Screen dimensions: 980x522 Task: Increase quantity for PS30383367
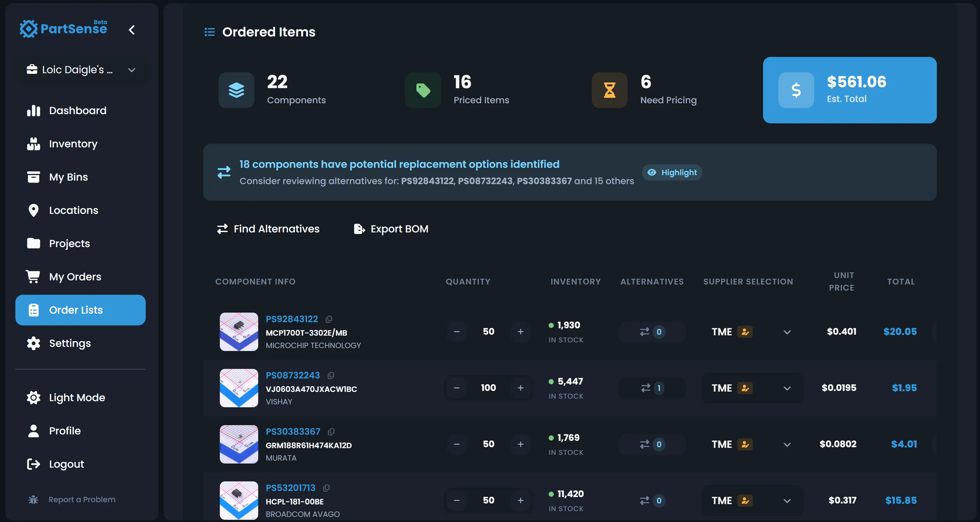point(521,444)
